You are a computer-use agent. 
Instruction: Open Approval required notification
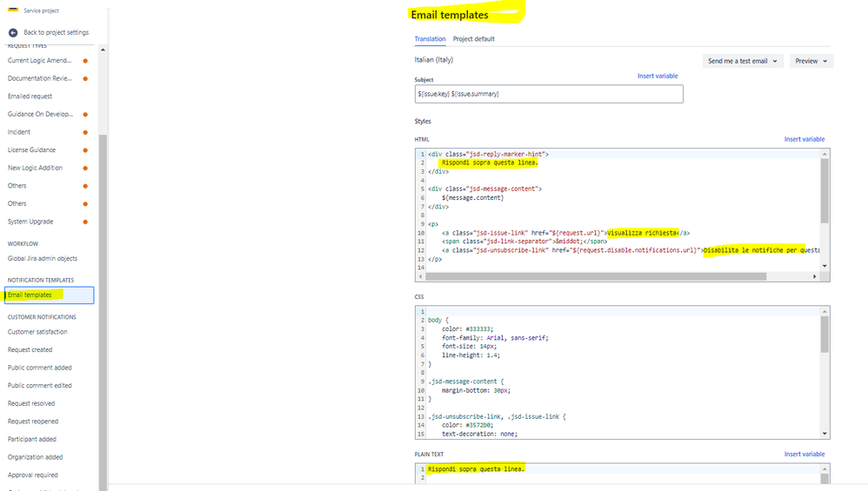[x=33, y=475]
